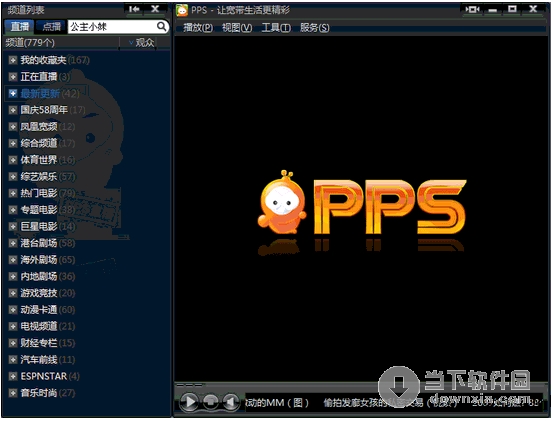Click the scrolling news ticker text
The height and width of the screenshot is (421, 554).
click(x=394, y=402)
